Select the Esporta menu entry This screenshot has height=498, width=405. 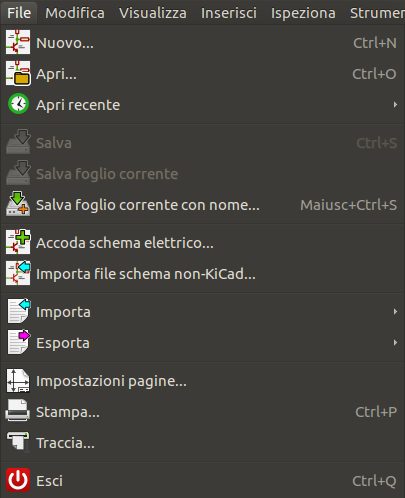(x=202, y=343)
